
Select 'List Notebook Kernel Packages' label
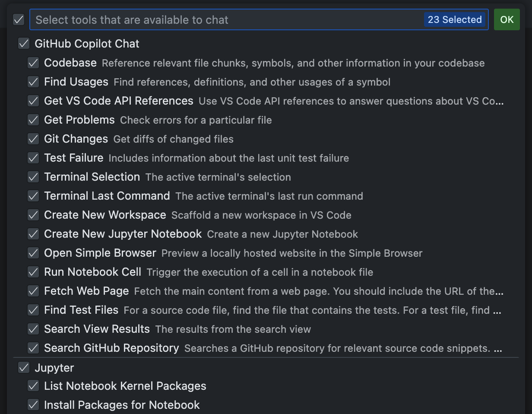pos(125,386)
